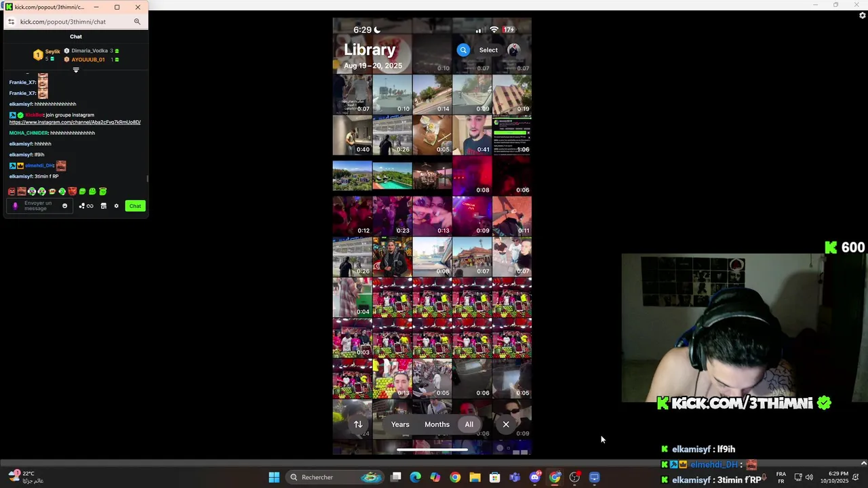Open the clock showing 6:29 PM
Screen dimensions: 868x488
tap(834, 477)
